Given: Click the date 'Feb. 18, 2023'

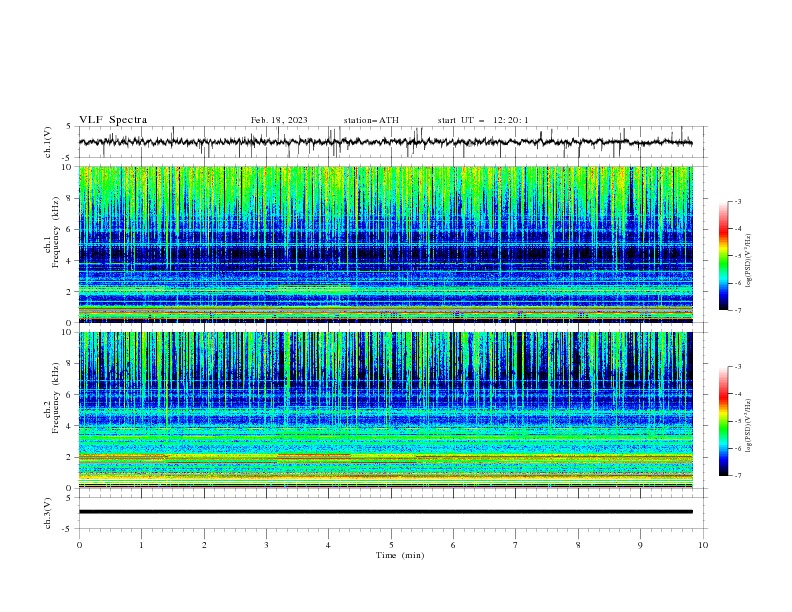Looking at the screenshot, I should coord(279,120).
